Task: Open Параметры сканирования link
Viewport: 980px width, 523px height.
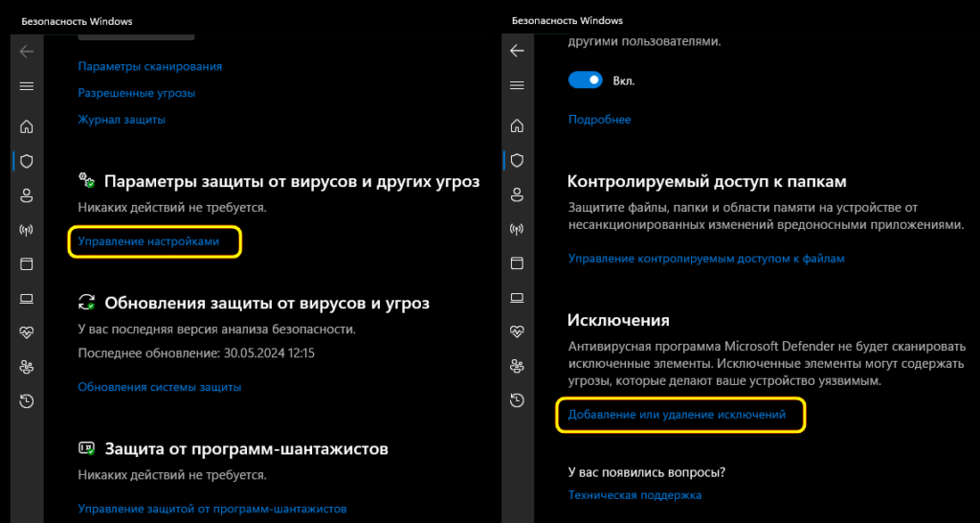Action: pos(150,66)
